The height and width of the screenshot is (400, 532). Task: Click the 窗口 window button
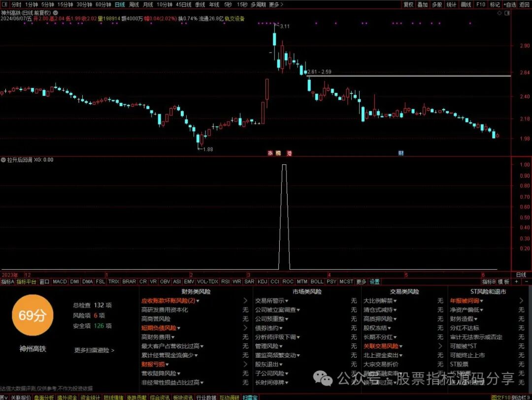(x=44, y=281)
